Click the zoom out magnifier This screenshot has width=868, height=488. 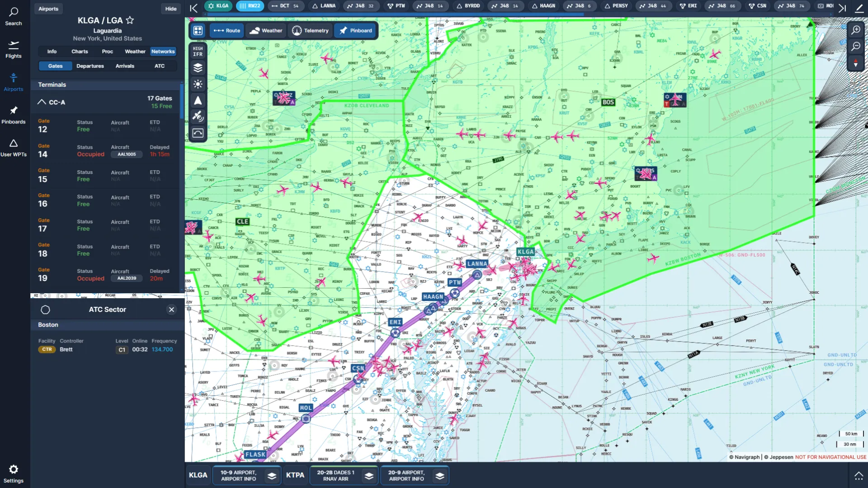tap(856, 46)
